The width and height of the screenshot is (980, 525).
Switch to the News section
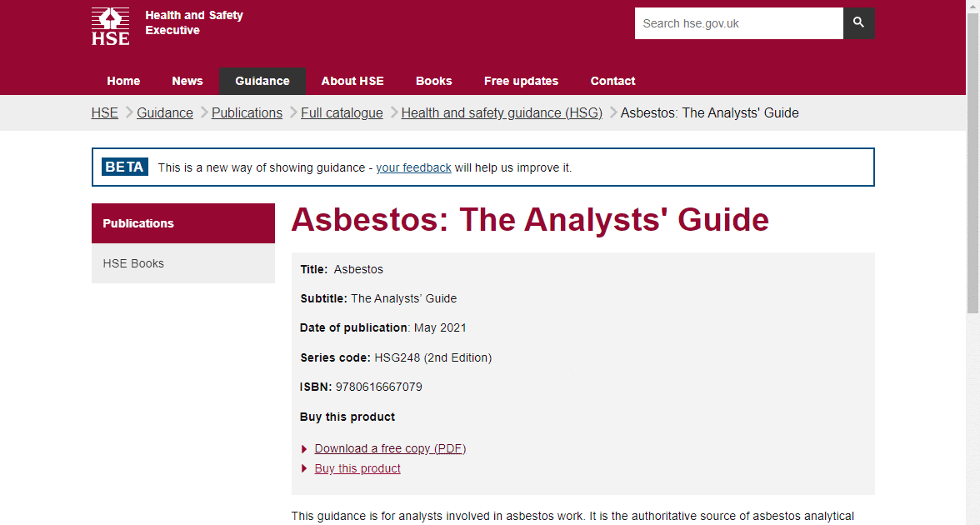pos(187,81)
